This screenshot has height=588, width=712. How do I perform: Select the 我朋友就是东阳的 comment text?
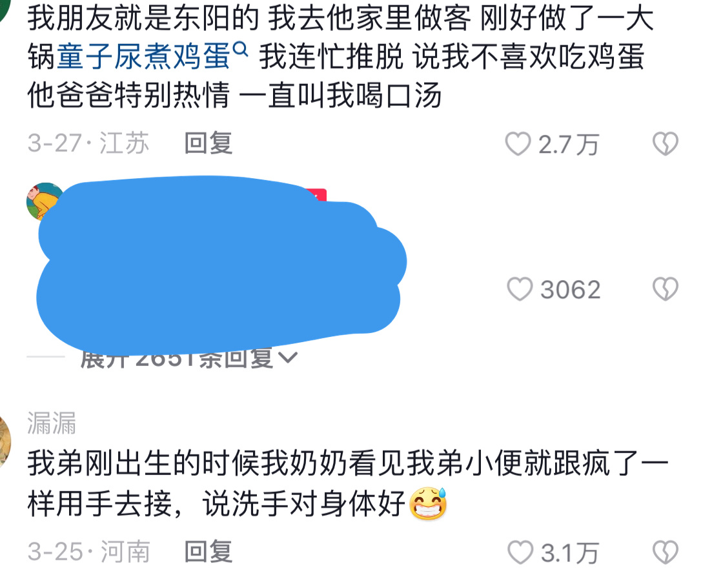point(341,57)
